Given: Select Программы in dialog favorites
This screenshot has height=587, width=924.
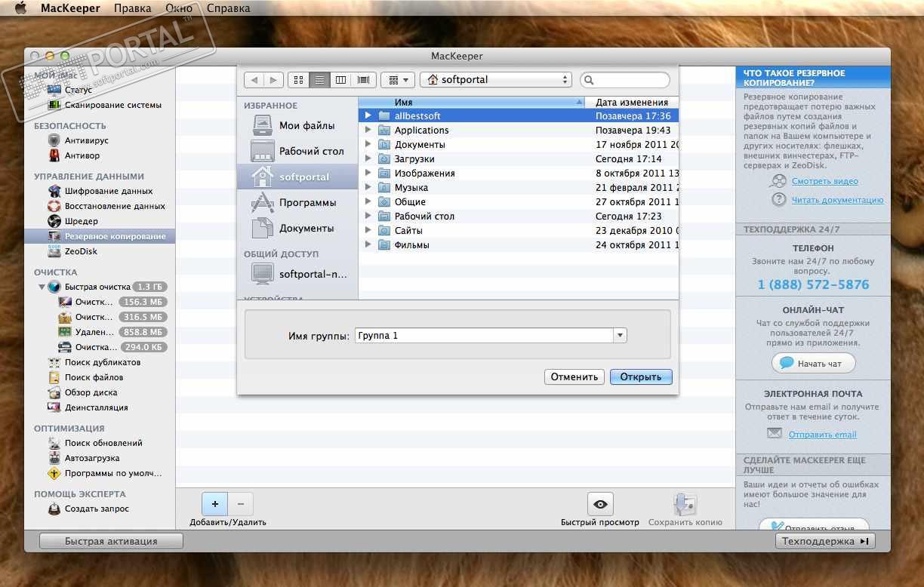Looking at the screenshot, I should coord(297,202).
